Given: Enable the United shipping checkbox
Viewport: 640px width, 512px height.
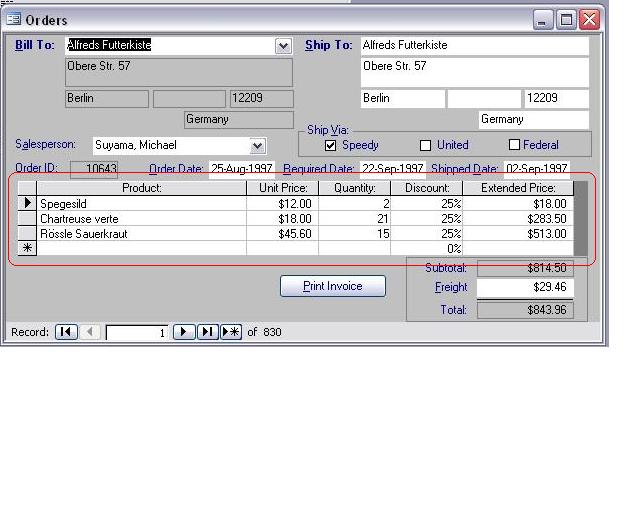Looking at the screenshot, I should (426, 145).
